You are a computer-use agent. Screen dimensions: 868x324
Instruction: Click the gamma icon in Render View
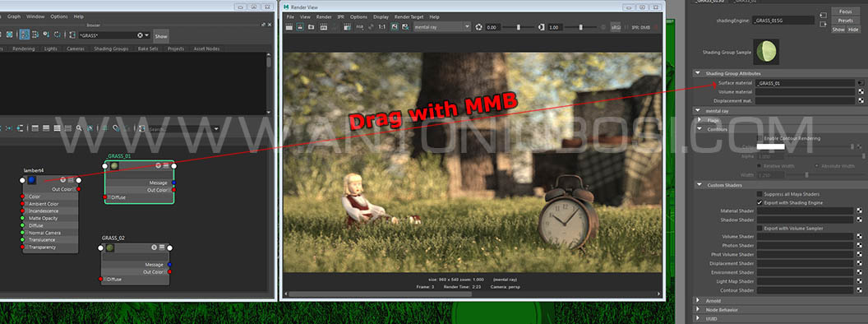[x=541, y=27]
